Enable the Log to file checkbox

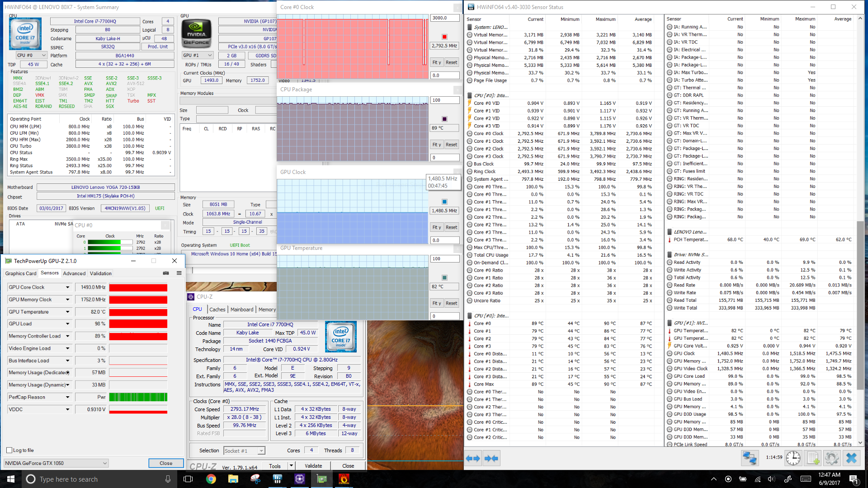(x=9, y=450)
